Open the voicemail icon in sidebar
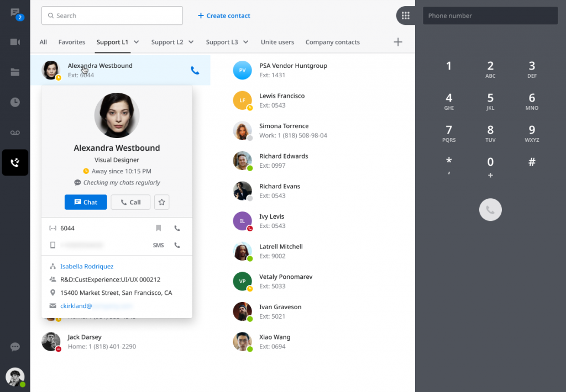The width and height of the screenshot is (566, 392). 15,132
